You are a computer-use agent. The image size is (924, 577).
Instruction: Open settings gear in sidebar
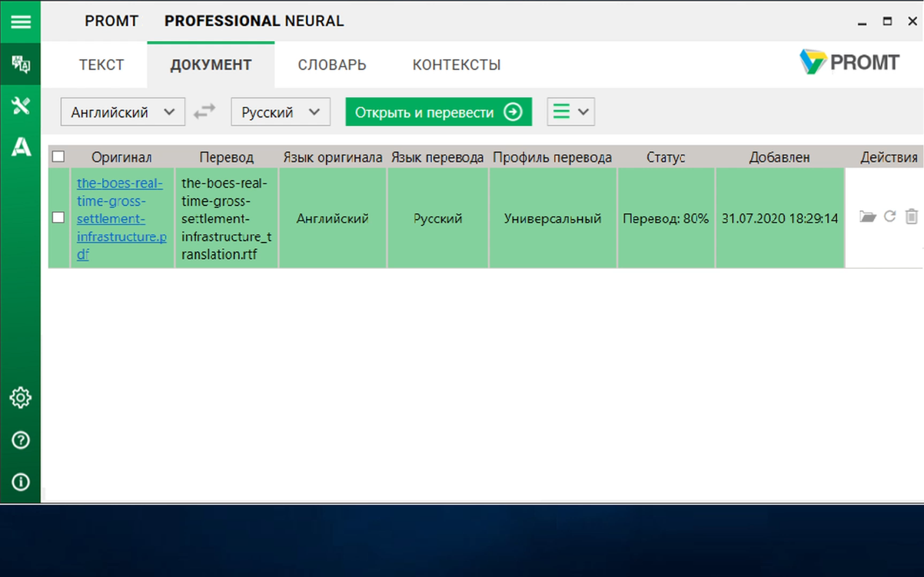point(21,398)
